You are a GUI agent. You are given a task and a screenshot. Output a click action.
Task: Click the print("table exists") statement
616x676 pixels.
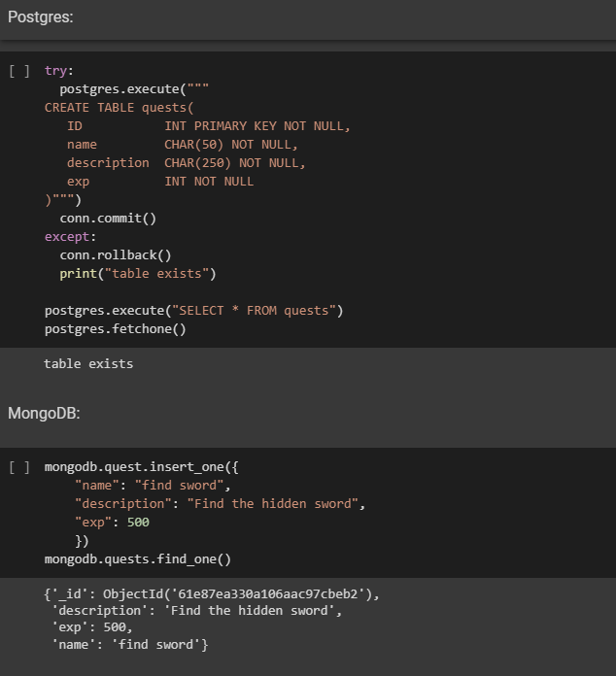138,274
